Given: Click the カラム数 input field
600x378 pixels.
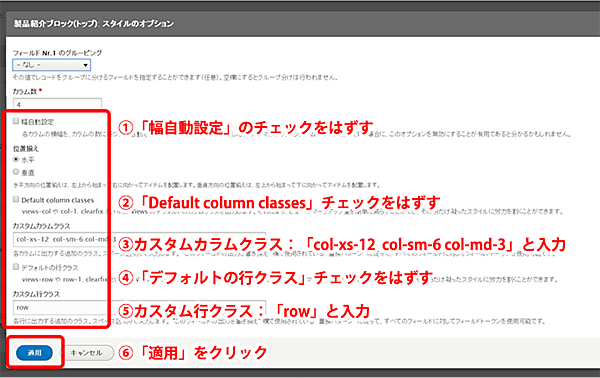Looking at the screenshot, I should pos(57,104).
